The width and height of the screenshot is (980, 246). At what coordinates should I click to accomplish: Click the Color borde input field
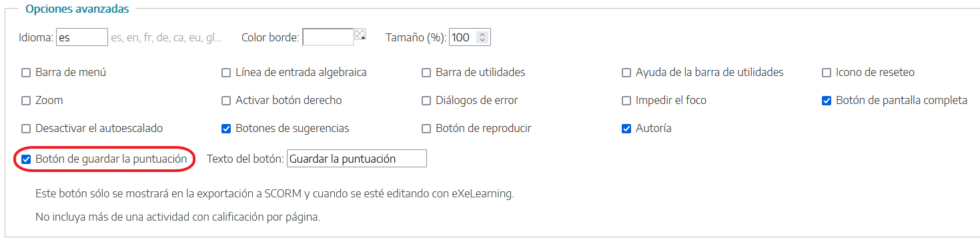328,37
